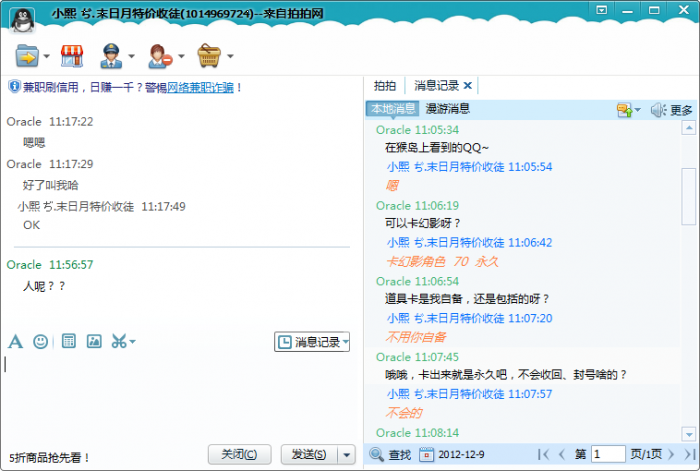This screenshot has width=700, height=471.
Task: Click the 查找 magnifier search icon
Action: (376, 455)
